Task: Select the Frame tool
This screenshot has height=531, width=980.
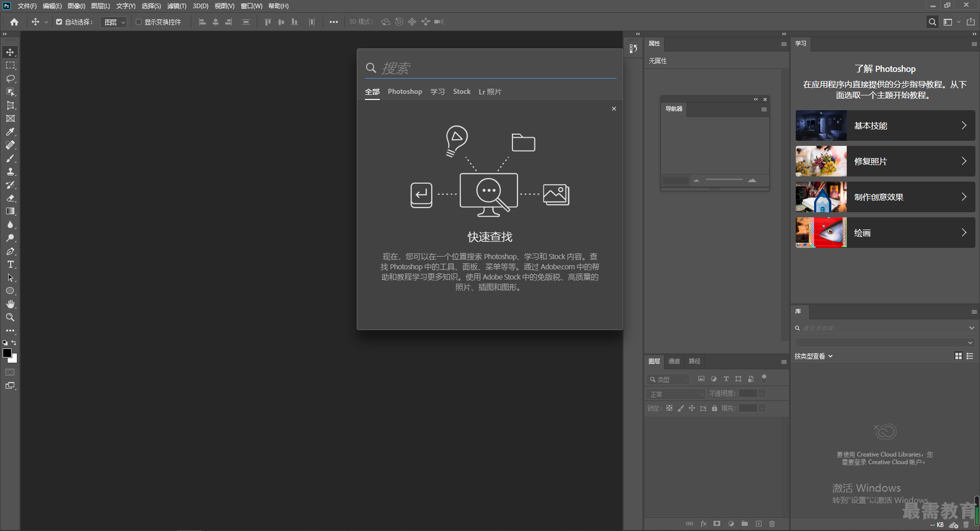Action: pyautogui.click(x=10, y=118)
